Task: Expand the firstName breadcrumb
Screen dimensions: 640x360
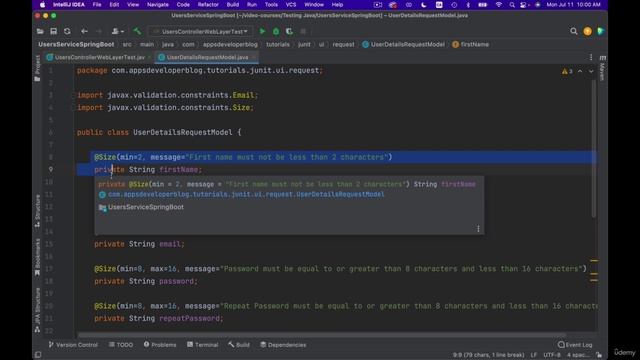Action: 470,44
